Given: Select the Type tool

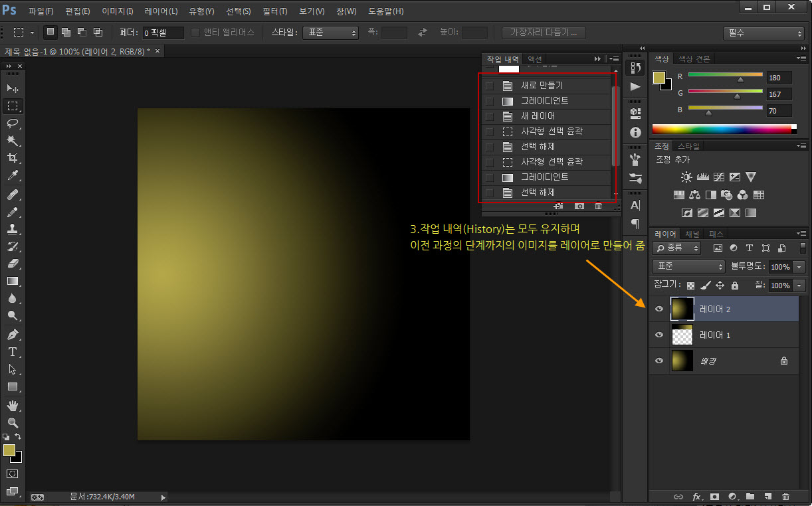Looking at the screenshot, I should (13, 352).
